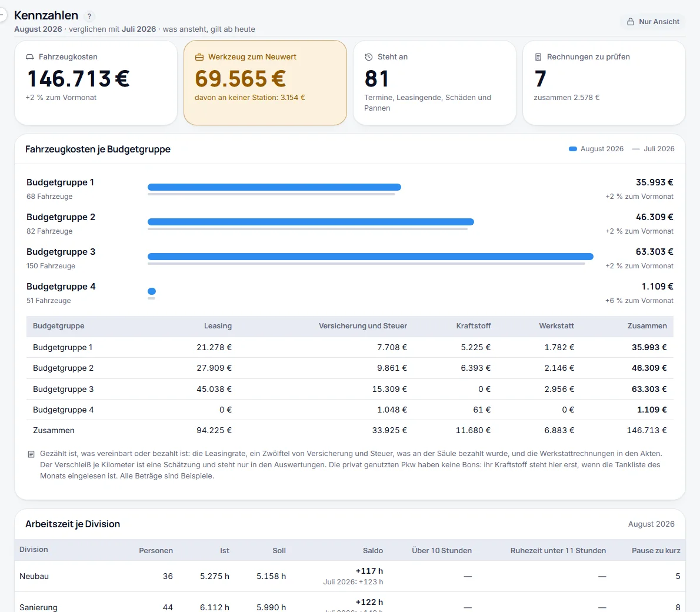The image size is (700, 612).
Task: Click the number 81 on Steht an
Action: (376, 79)
